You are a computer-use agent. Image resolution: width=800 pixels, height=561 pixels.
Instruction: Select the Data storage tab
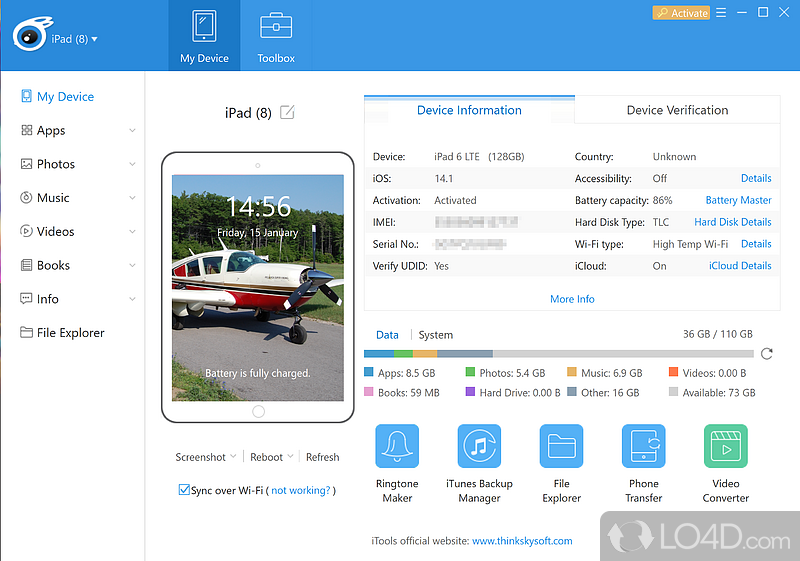[x=387, y=335]
